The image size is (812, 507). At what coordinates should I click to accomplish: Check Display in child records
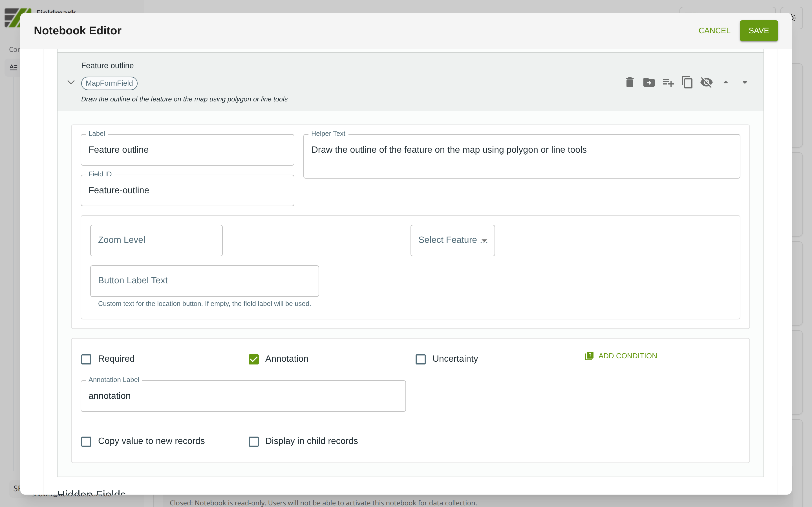point(254,441)
